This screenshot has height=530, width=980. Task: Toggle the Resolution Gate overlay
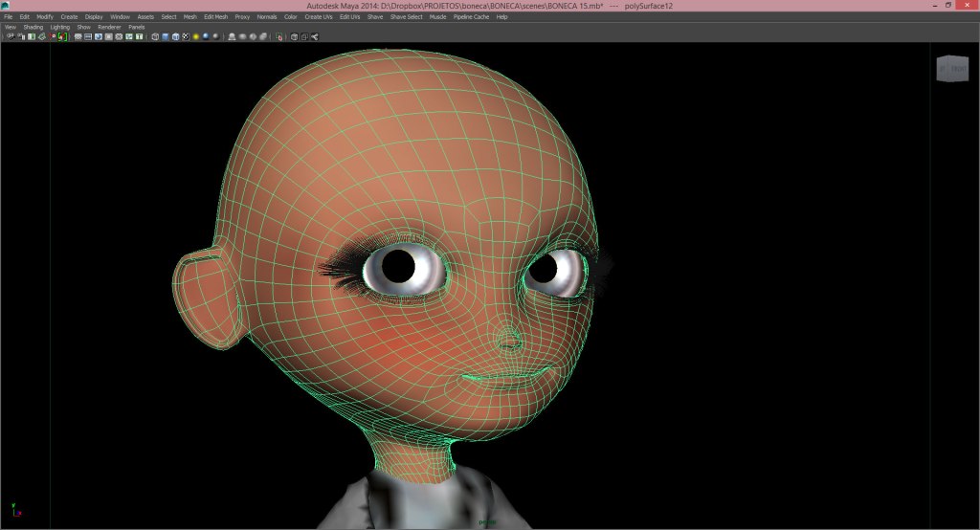[x=99, y=36]
